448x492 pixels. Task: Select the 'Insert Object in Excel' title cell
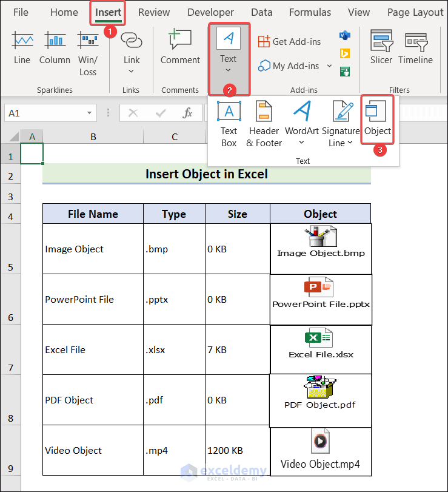click(x=207, y=174)
